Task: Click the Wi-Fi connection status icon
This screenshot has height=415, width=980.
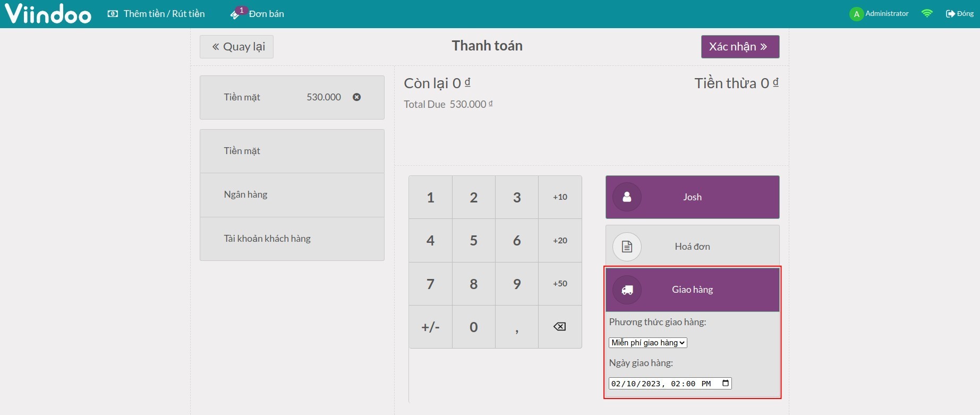Action: 927,14
